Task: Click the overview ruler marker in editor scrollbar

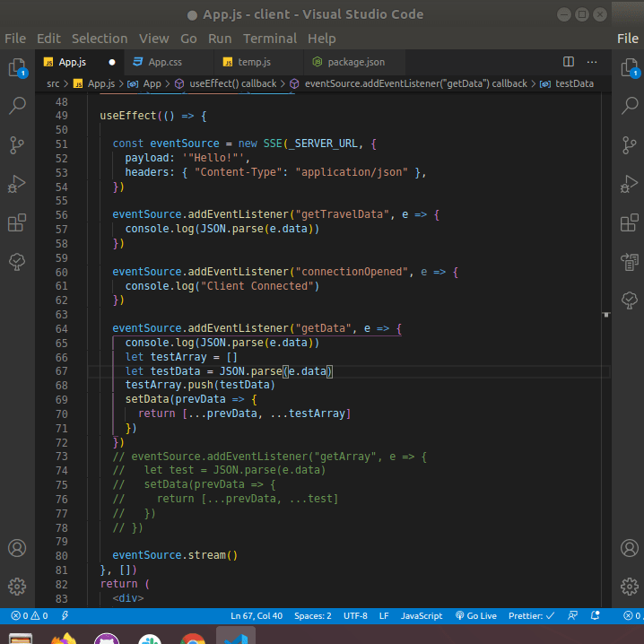Action: 606,315
